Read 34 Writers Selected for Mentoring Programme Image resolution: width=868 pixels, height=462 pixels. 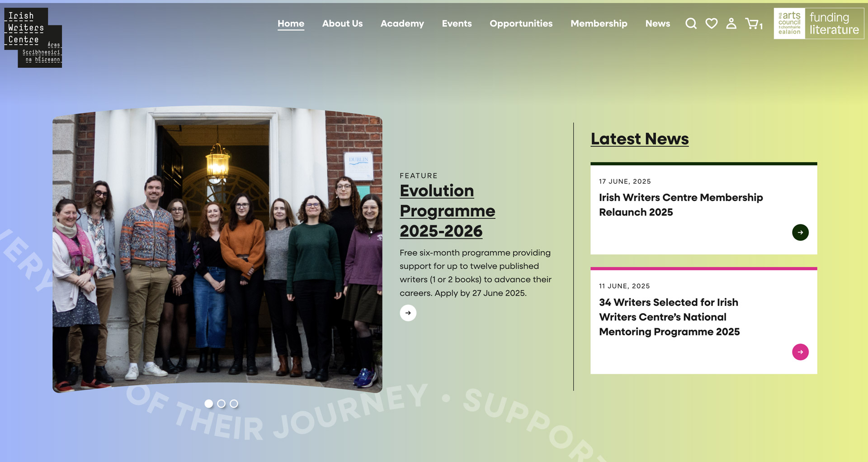pyautogui.click(x=669, y=317)
